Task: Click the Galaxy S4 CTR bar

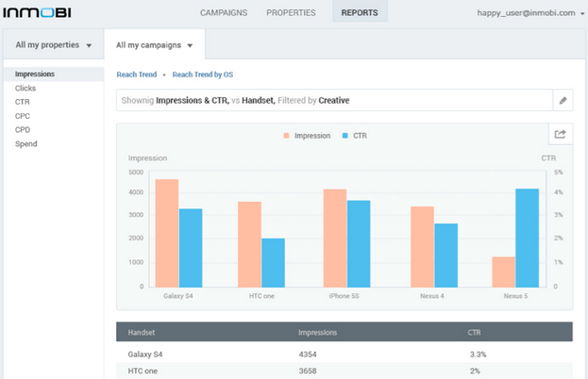Action: 191,248
